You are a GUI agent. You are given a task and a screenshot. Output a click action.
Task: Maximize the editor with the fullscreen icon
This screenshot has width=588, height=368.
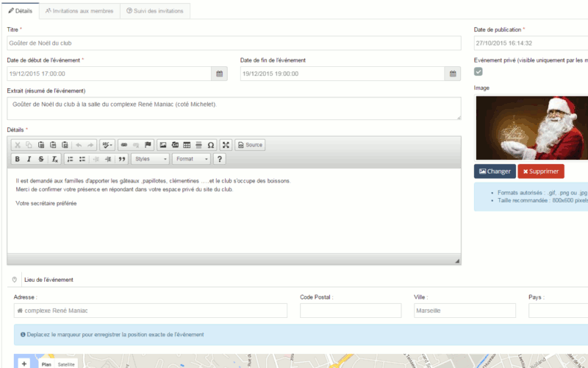tap(226, 145)
